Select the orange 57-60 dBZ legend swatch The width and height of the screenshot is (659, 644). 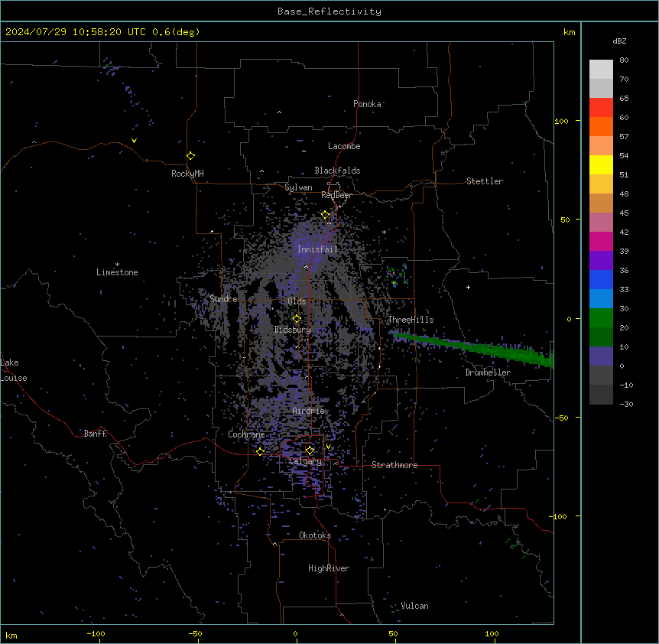601,126
